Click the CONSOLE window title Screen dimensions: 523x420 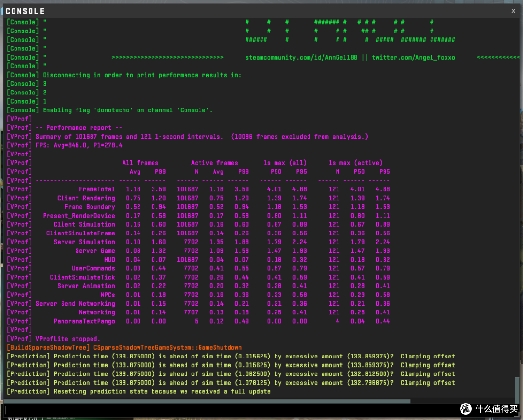25,11
